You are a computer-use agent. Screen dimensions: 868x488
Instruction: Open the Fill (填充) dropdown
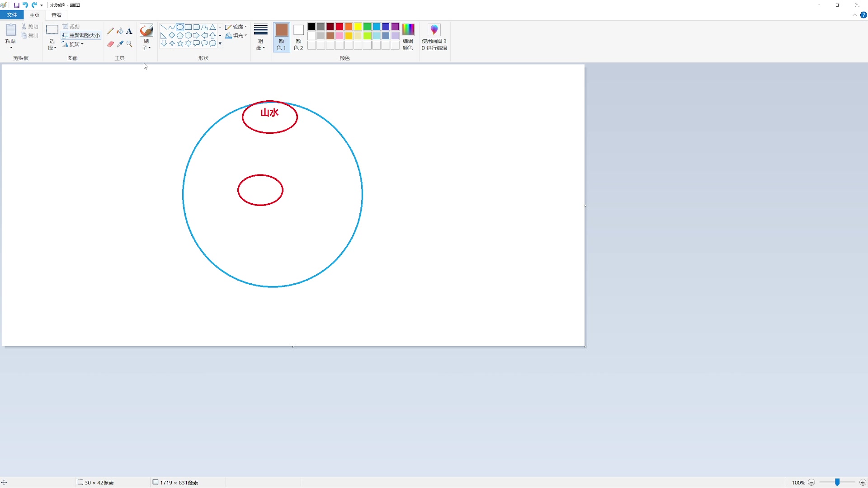pos(236,36)
